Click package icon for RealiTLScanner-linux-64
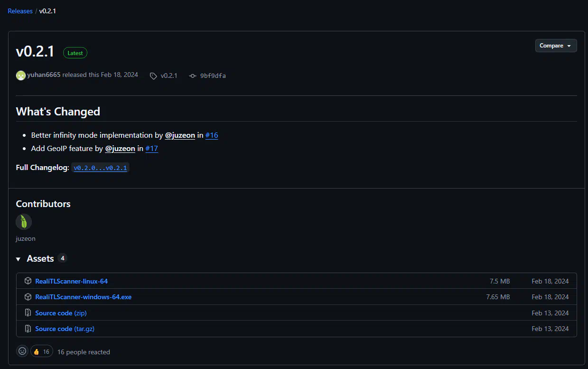The image size is (588, 369). pos(28,281)
